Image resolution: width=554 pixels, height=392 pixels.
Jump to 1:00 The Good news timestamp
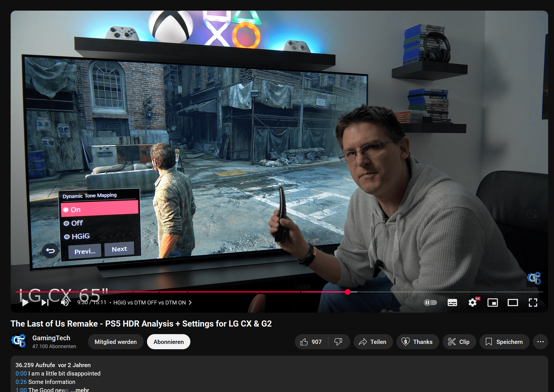tap(21, 389)
